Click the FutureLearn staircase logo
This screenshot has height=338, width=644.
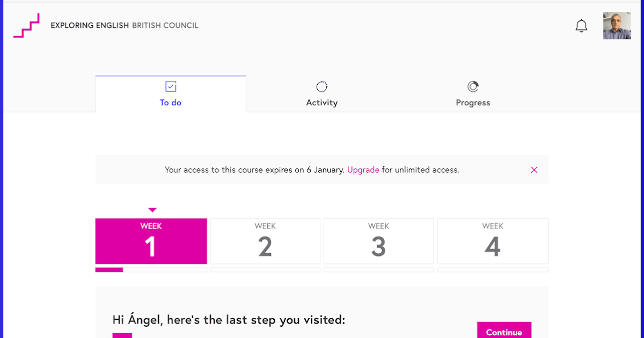pos(26,26)
